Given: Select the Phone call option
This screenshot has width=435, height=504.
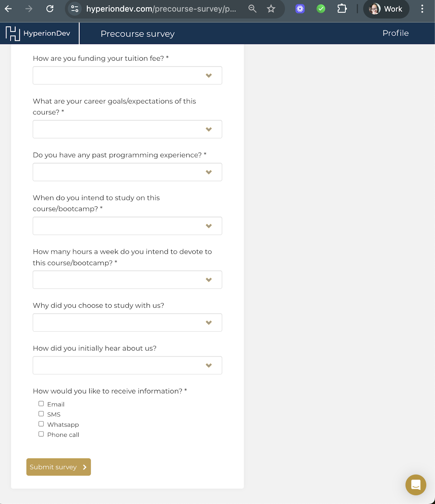Looking at the screenshot, I should (x=41, y=434).
